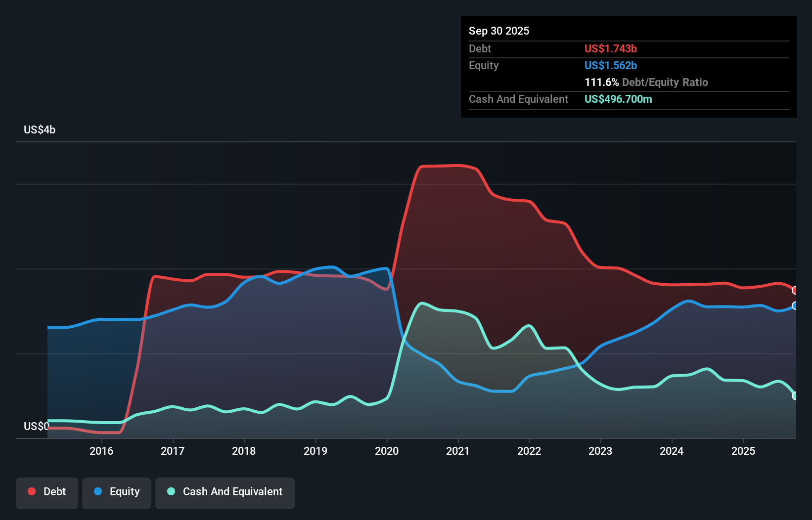Click the blue Equity endpoint marker
This screenshot has width=812, height=520.
pyautogui.click(x=795, y=306)
